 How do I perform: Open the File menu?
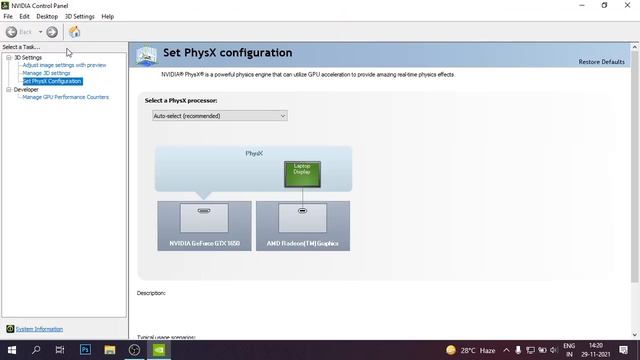tap(8, 16)
